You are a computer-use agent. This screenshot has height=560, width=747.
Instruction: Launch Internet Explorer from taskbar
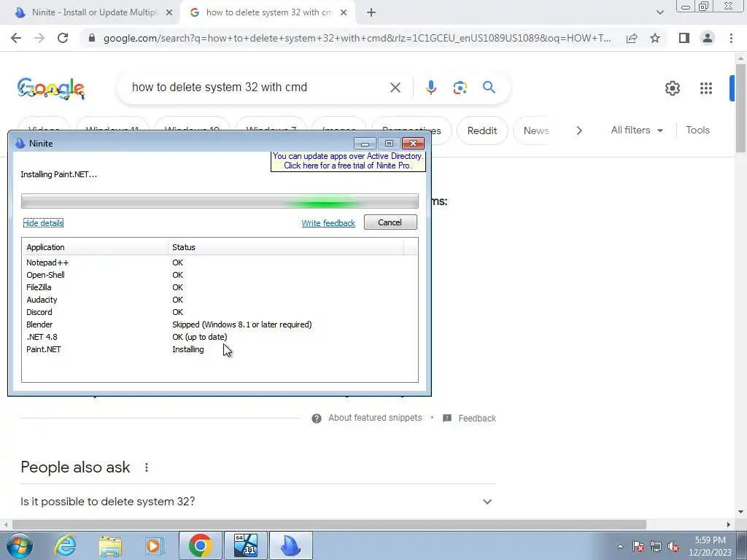(x=65, y=545)
